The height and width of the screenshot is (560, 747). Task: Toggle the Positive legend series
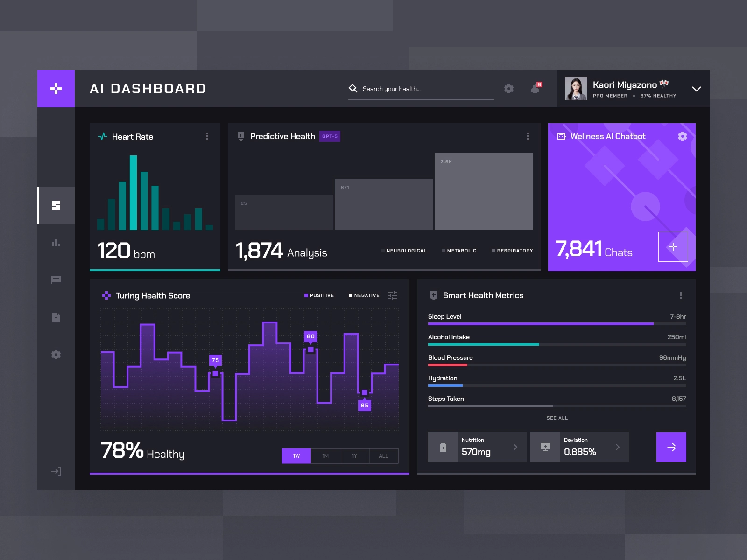pyautogui.click(x=319, y=295)
